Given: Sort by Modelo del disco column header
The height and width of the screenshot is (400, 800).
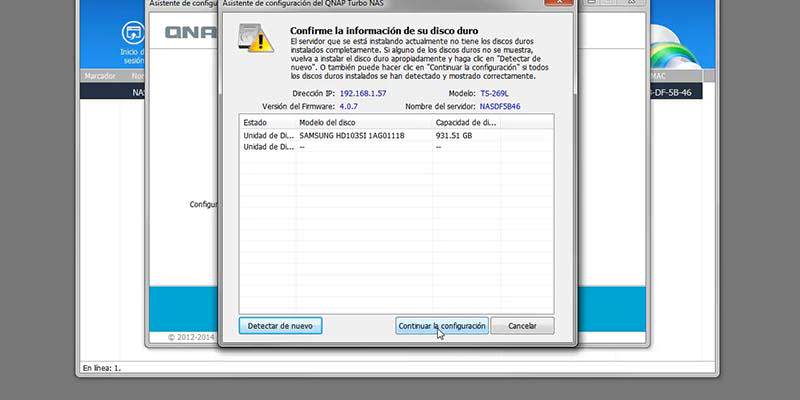Looking at the screenshot, I should pyautogui.click(x=364, y=122).
